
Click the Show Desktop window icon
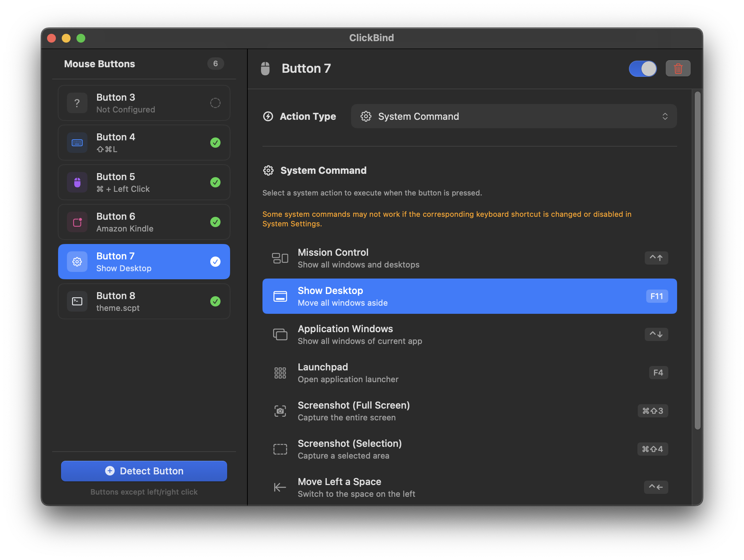(280, 296)
